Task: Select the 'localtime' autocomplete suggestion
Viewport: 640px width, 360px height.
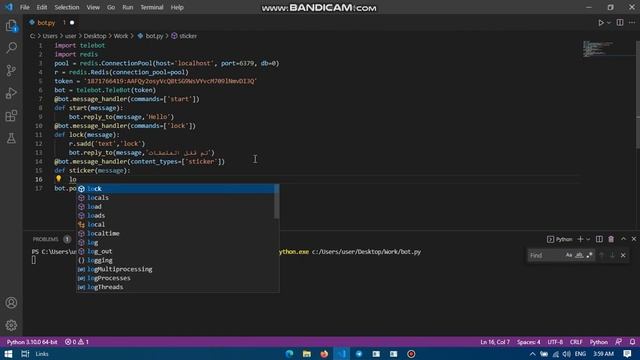Action: [x=176, y=233]
